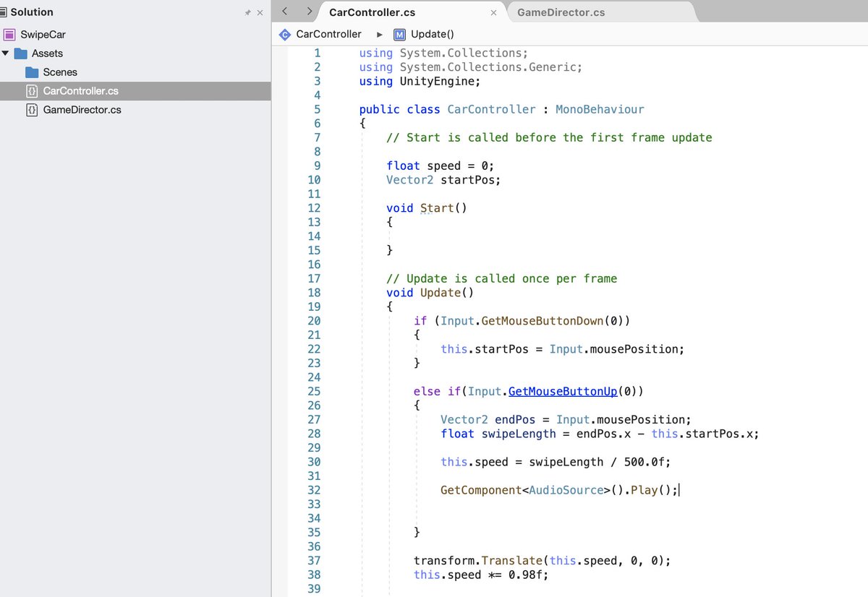
Task: Click the 'float swipeLength' variable declaration
Action: click(x=498, y=434)
